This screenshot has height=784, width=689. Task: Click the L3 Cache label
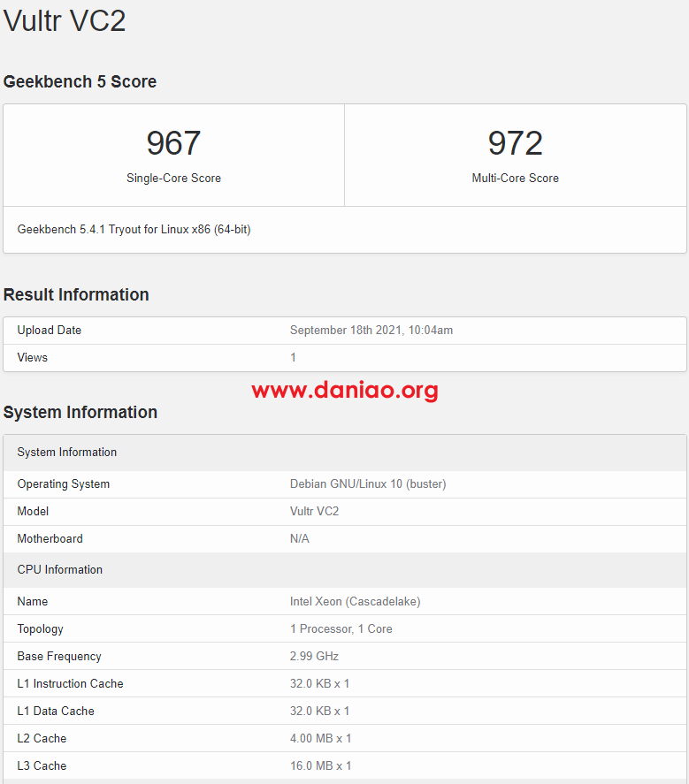pyautogui.click(x=42, y=766)
